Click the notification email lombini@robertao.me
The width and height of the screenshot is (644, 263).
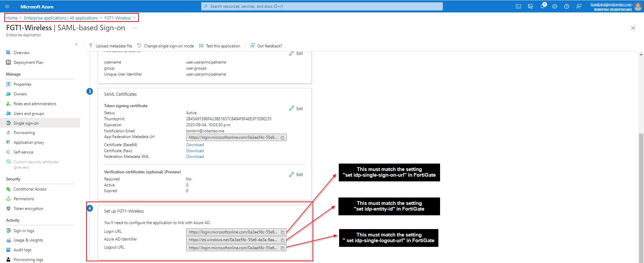pyautogui.click(x=205, y=131)
